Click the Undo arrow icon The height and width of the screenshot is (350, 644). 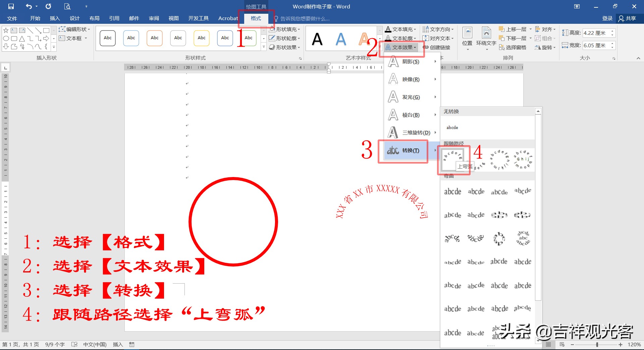(x=29, y=6)
